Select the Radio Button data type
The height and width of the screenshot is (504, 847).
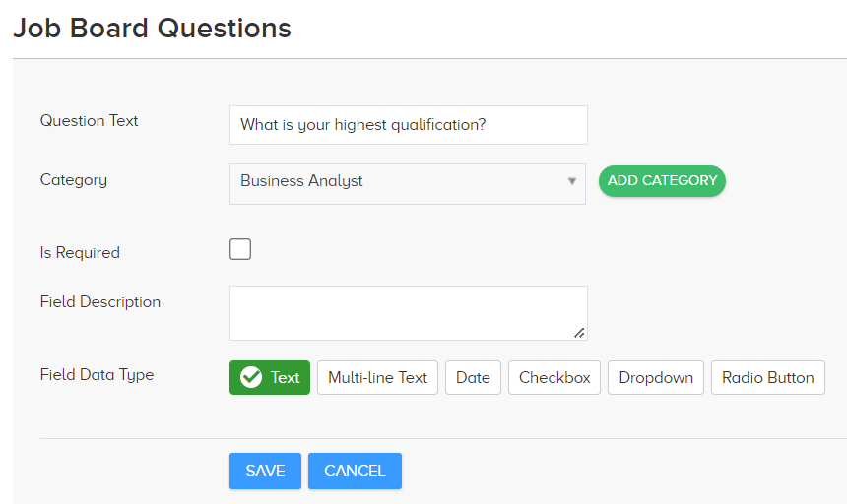click(767, 378)
